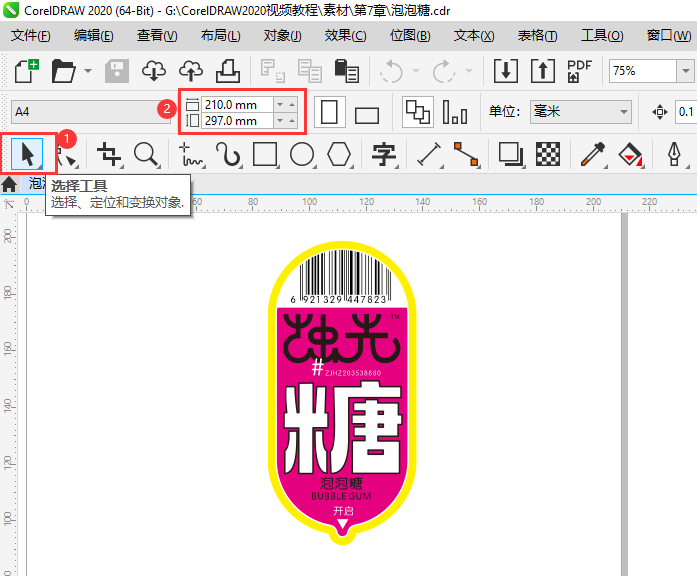The image size is (697, 576).
Task: Expand the Open recent files arrow
Action: click(88, 71)
